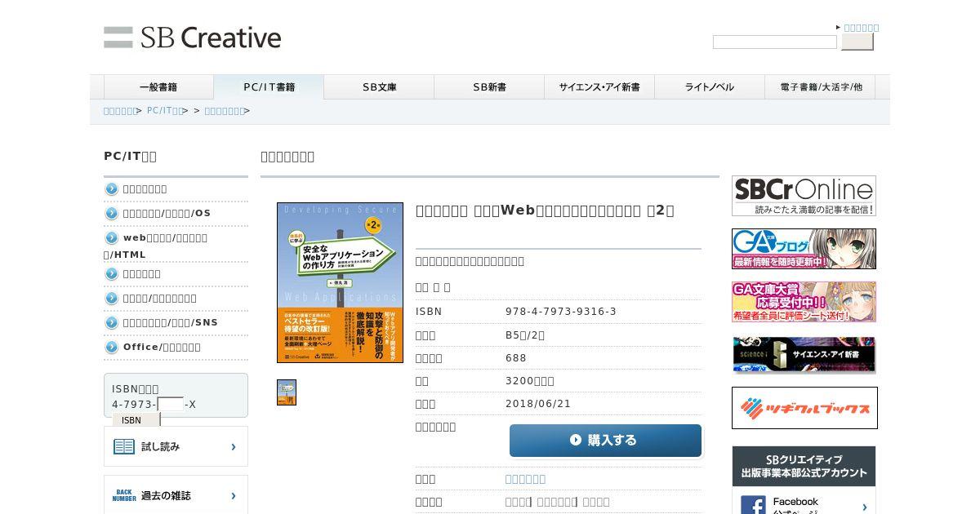The height and width of the screenshot is (514, 980).
Task: Open the GA文庫 ブログ banner
Action: click(804, 249)
